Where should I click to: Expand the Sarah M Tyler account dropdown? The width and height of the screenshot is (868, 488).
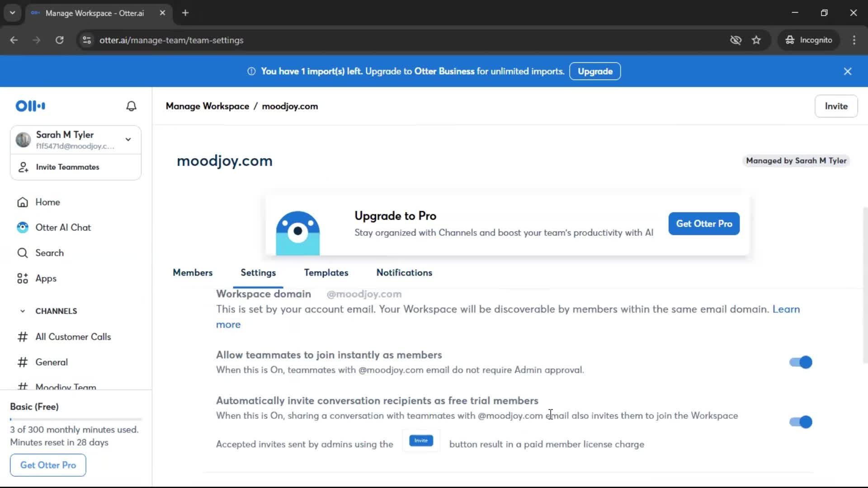[128, 140]
